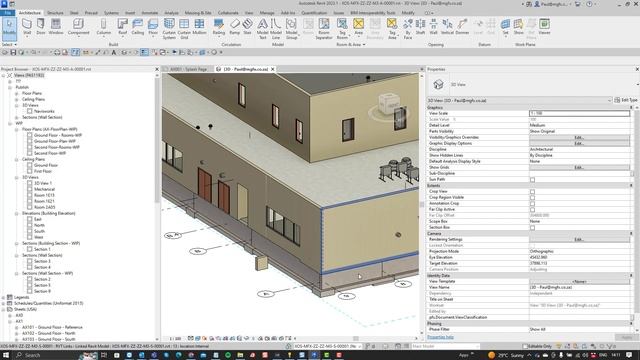Image resolution: width=640 pixels, height=360 pixels.
Task: Click the View Scale value field
Action: (x=579, y=113)
